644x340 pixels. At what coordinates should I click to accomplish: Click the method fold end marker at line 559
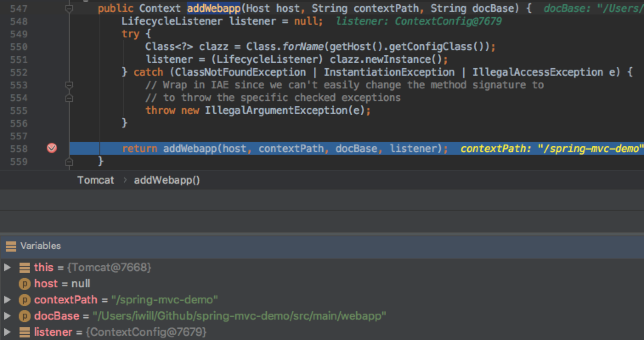[x=69, y=161]
